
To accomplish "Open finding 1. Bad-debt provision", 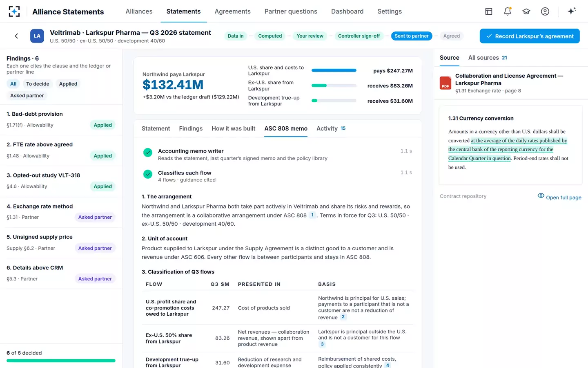I will pyautogui.click(x=61, y=120).
